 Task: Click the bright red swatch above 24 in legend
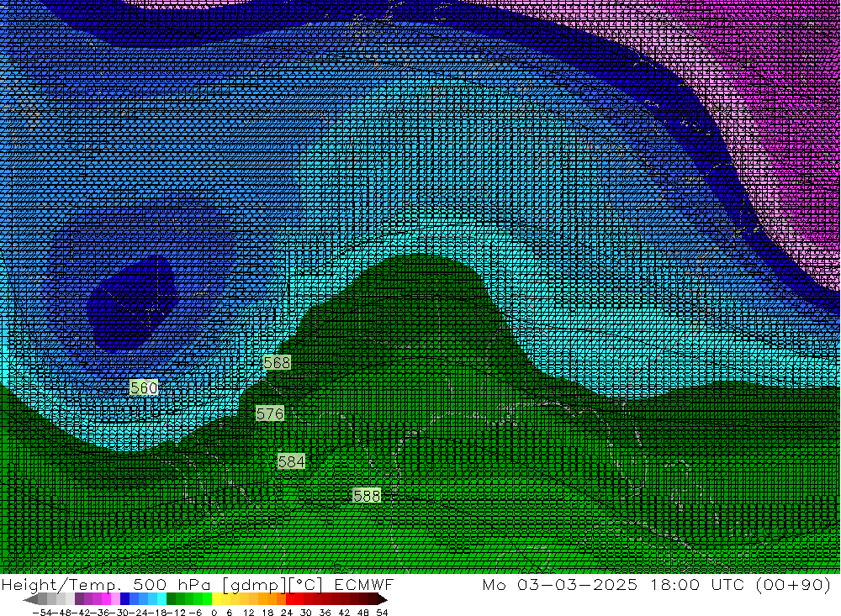pos(290,598)
